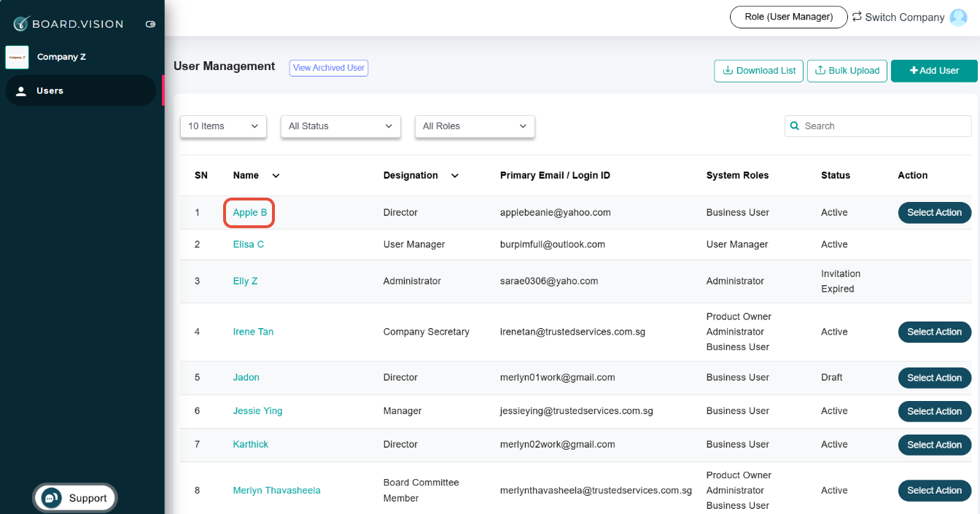Click email irenetan@trustedservices.com.sg
The image size is (980, 514).
pyautogui.click(x=572, y=332)
